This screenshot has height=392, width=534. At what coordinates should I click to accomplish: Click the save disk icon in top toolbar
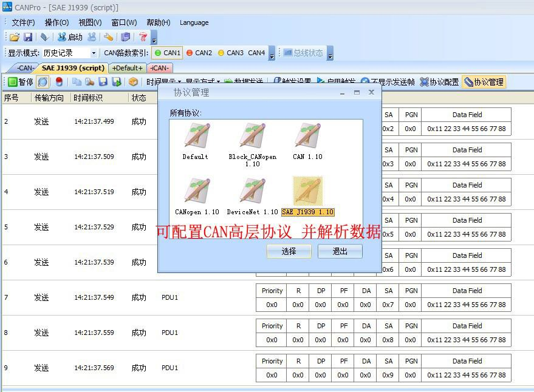tap(28, 38)
